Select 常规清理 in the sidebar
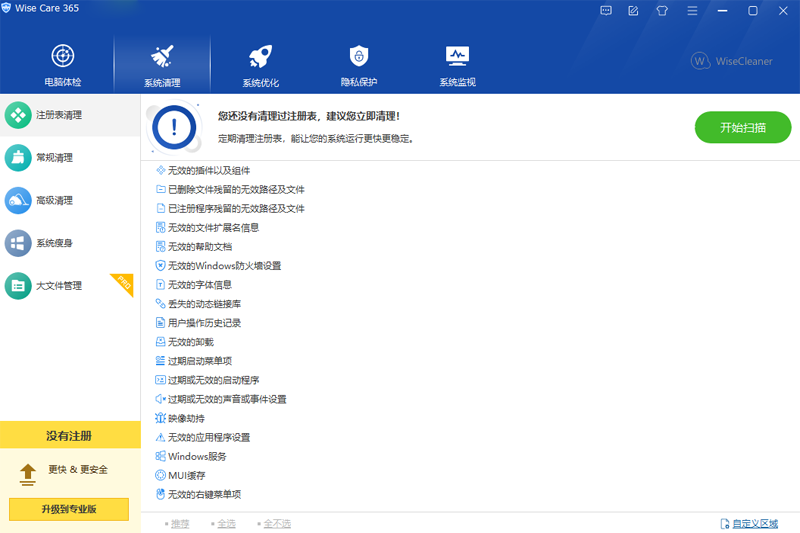This screenshot has height=533, width=800. (x=53, y=158)
